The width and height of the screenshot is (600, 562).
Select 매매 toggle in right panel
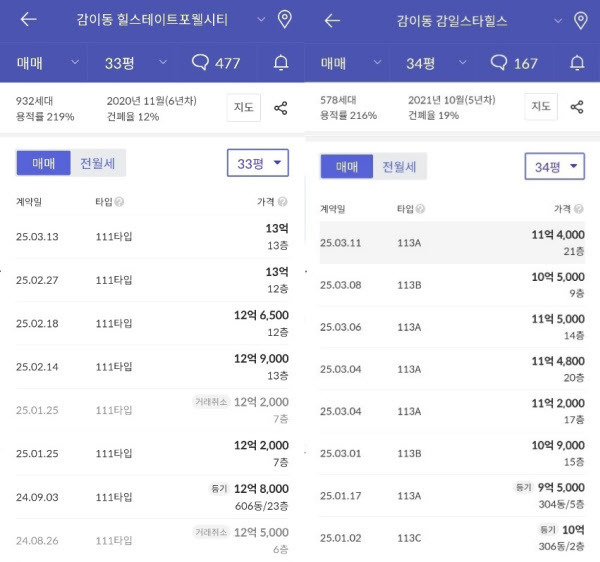point(347,167)
